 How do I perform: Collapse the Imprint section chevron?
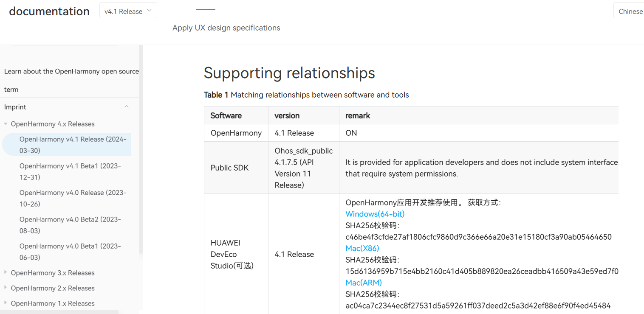127,107
